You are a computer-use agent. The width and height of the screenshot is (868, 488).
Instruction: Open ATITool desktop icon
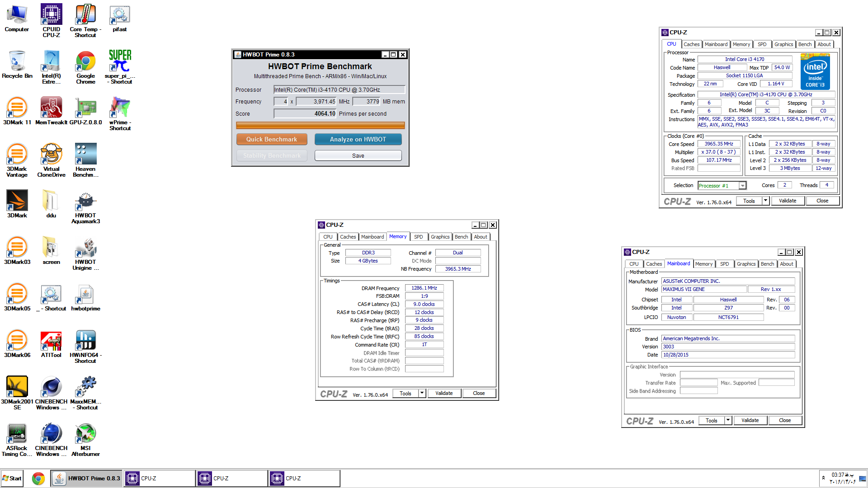click(x=51, y=344)
